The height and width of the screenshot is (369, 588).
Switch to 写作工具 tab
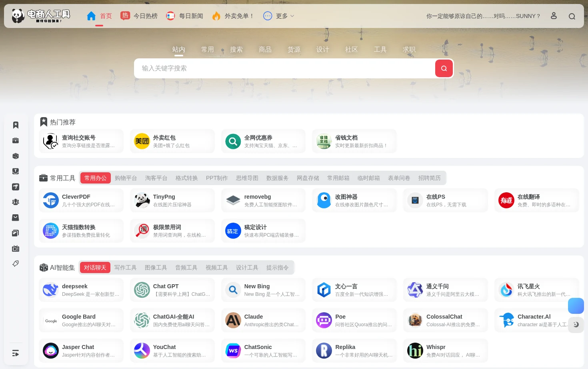pyautogui.click(x=126, y=267)
